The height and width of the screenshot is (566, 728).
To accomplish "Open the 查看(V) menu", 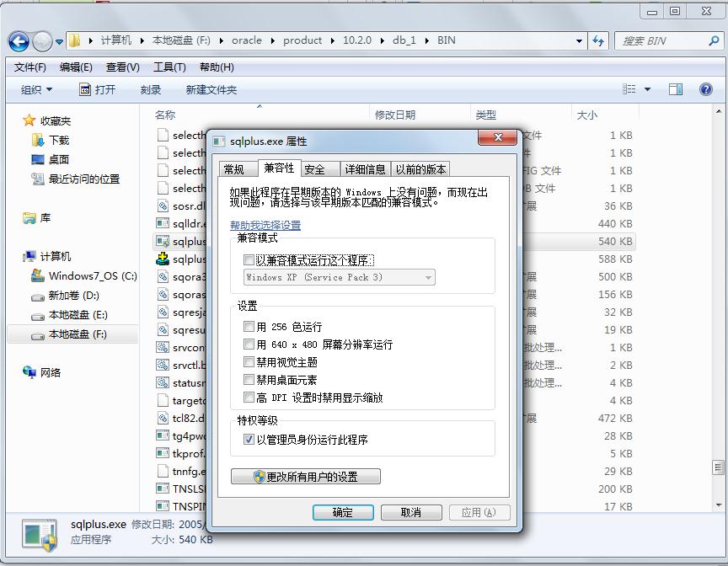I will tap(122, 67).
